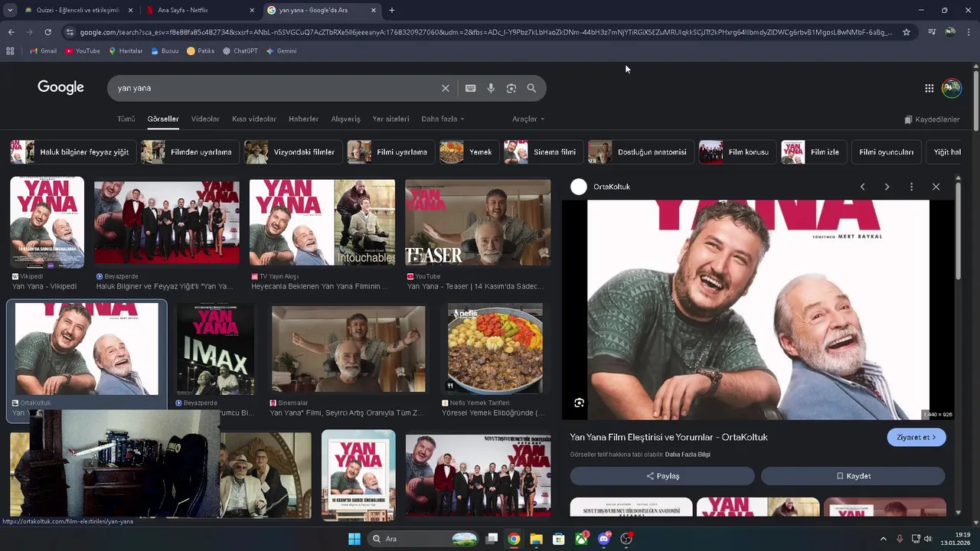Screen dimensions: 980x551
Task: Click the browser address bar
Action: [x=485, y=32]
